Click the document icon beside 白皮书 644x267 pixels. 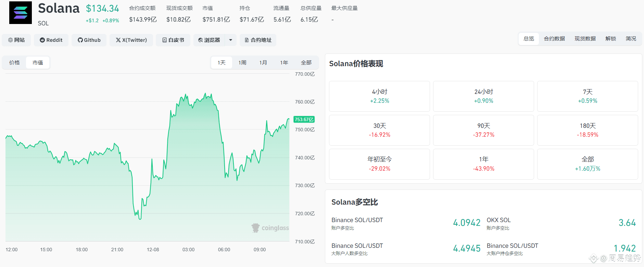(165, 40)
